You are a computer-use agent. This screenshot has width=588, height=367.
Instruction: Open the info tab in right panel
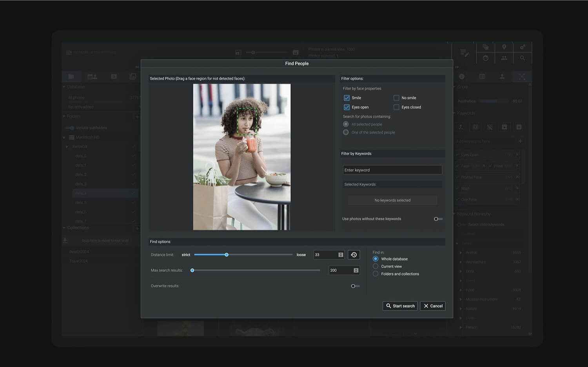462,76
